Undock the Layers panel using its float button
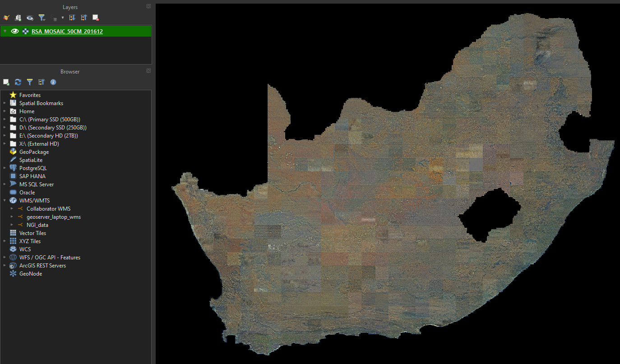This screenshot has height=364, width=620. [x=148, y=6]
